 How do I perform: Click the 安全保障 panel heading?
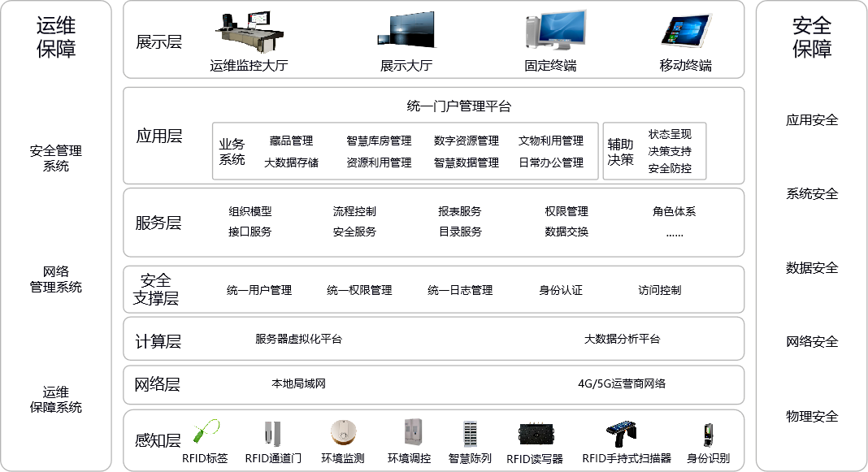[812, 37]
